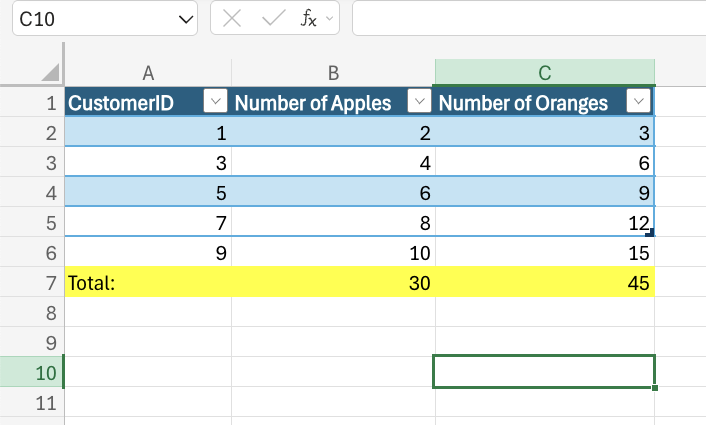The height and width of the screenshot is (425, 706).
Task: Open the Number of Oranges filter dropdown
Action: pos(638,101)
